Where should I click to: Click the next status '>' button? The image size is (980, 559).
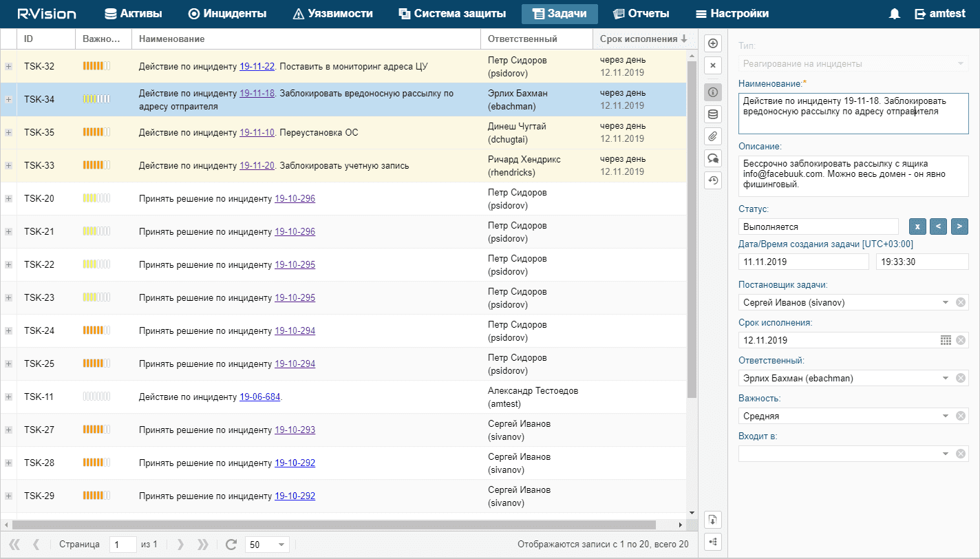[960, 226]
